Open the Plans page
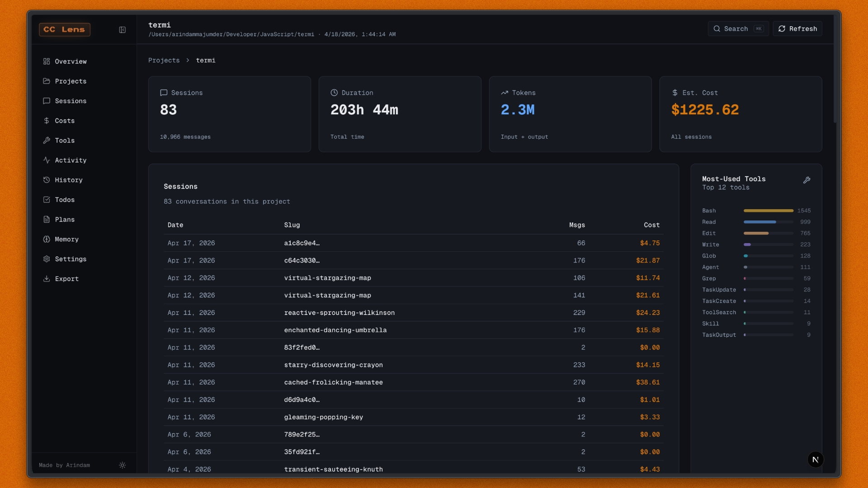This screenshot has width=868, height=488. point(65,220)
